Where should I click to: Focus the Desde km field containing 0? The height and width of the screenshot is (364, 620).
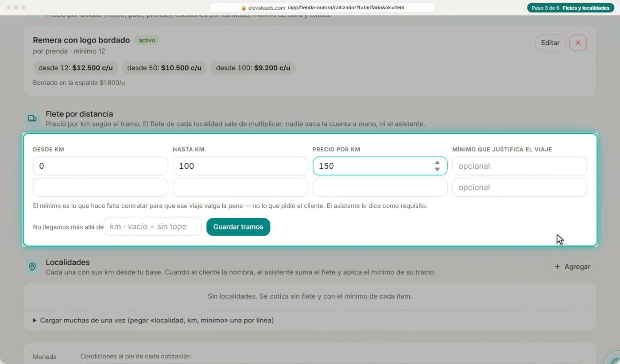point(101,166)
